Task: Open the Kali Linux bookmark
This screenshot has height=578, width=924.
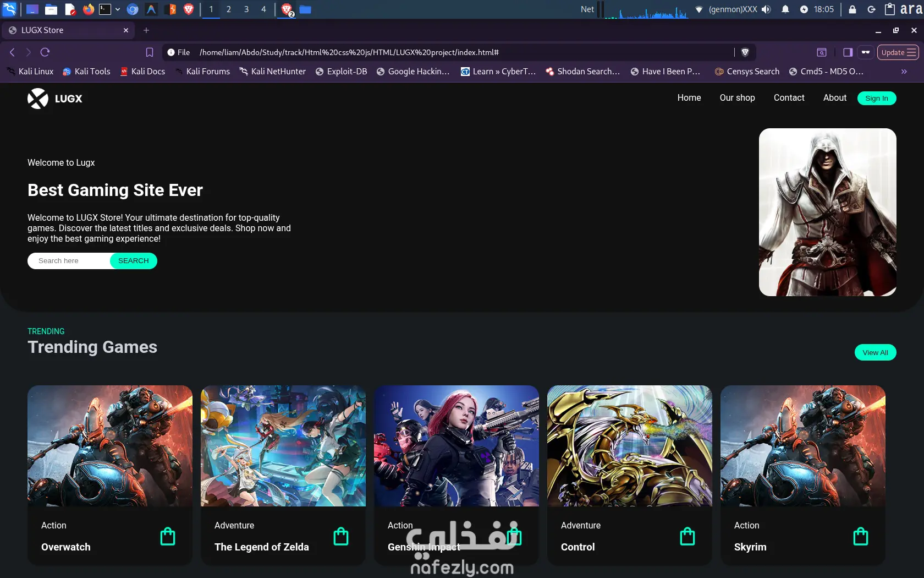Action: tap(30, 72)
